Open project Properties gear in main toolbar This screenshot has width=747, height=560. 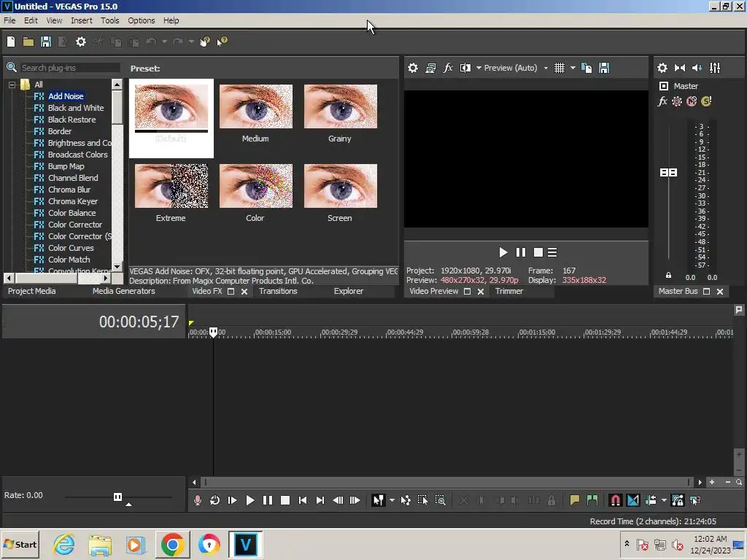pyautogui.click(x=81, y=42)
